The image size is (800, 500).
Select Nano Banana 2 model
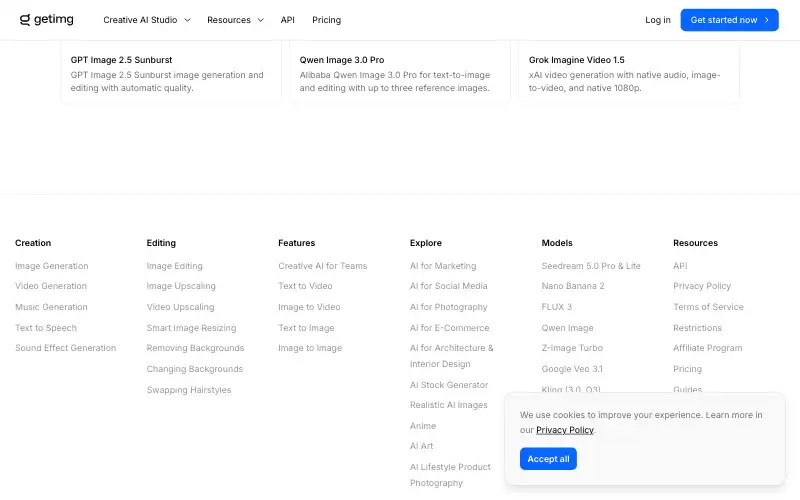pyautogui.click(x=573, y=286)
